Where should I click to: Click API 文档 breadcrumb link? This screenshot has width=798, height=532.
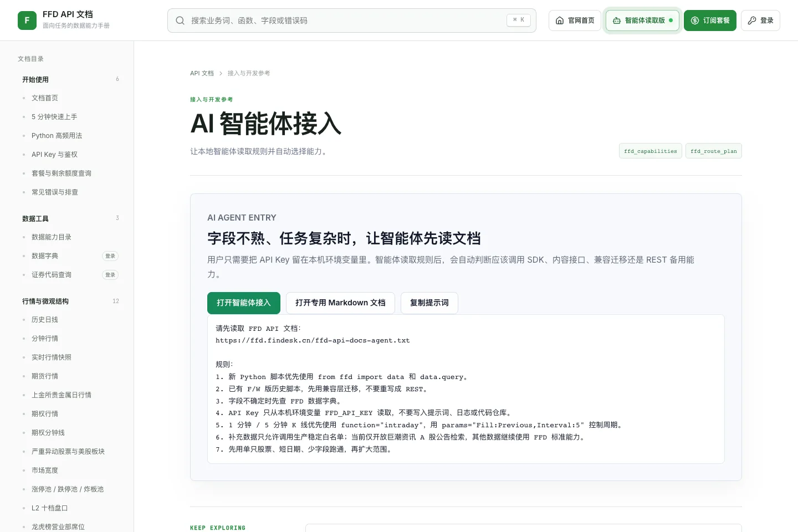point(202,73)
